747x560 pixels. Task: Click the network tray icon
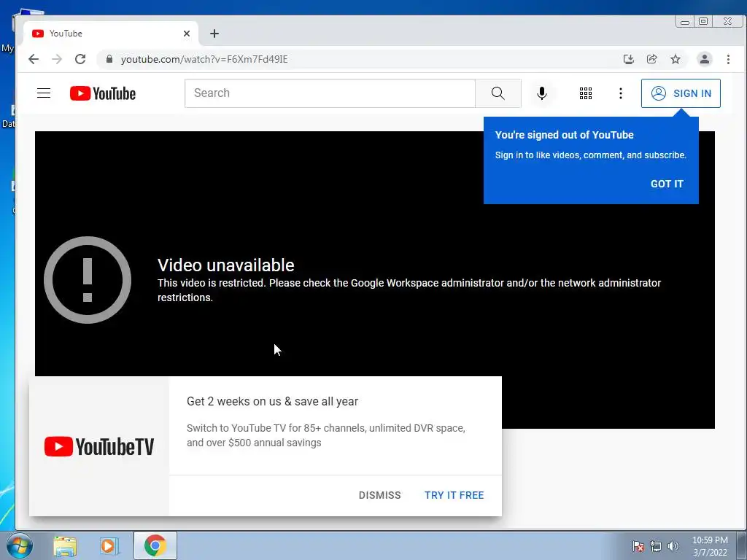tap(656, 546)
